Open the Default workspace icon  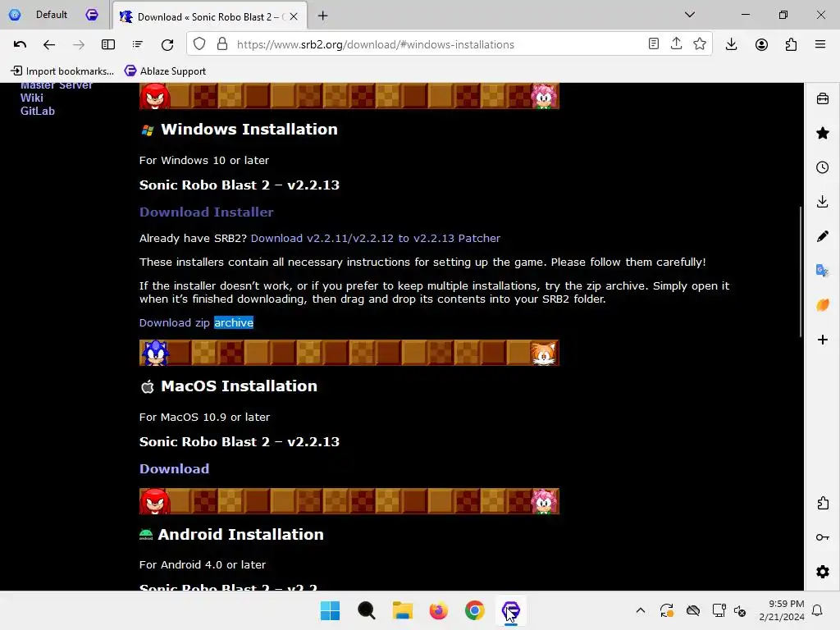click(x=15, y=15)
